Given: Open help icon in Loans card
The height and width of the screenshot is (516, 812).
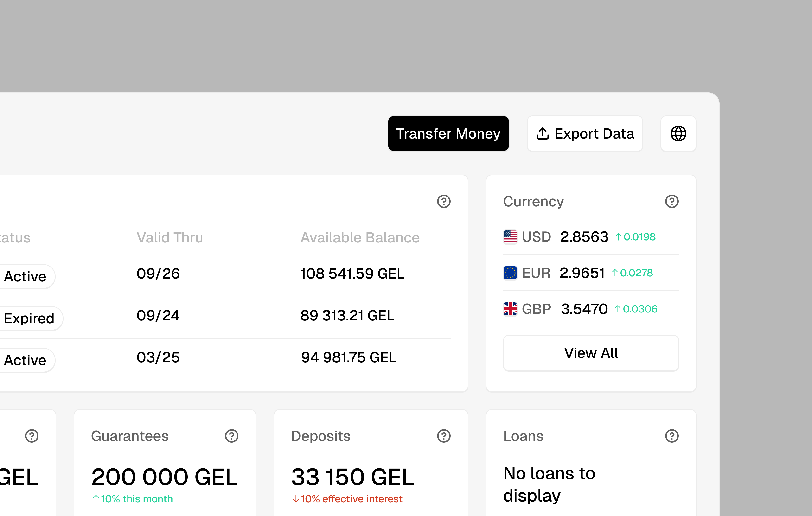Looking at the screenshot, I should click(672, 436).
